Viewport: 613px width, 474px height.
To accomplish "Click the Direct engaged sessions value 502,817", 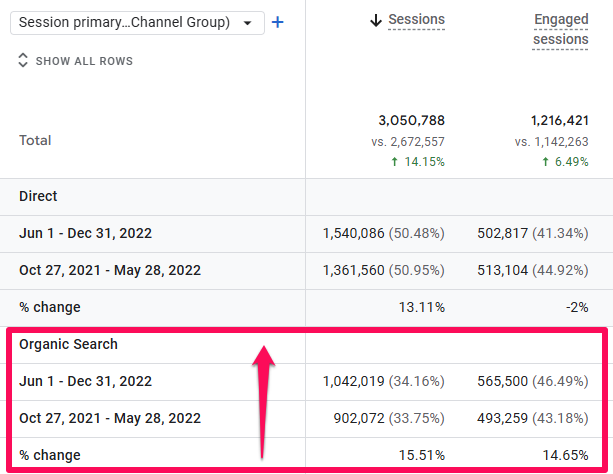I will coord(509,233).
